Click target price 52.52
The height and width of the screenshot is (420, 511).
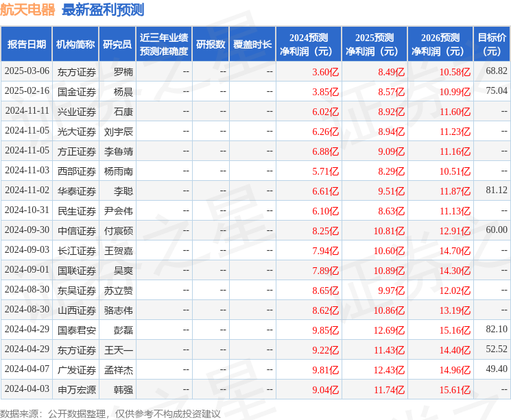pos(497,349)
